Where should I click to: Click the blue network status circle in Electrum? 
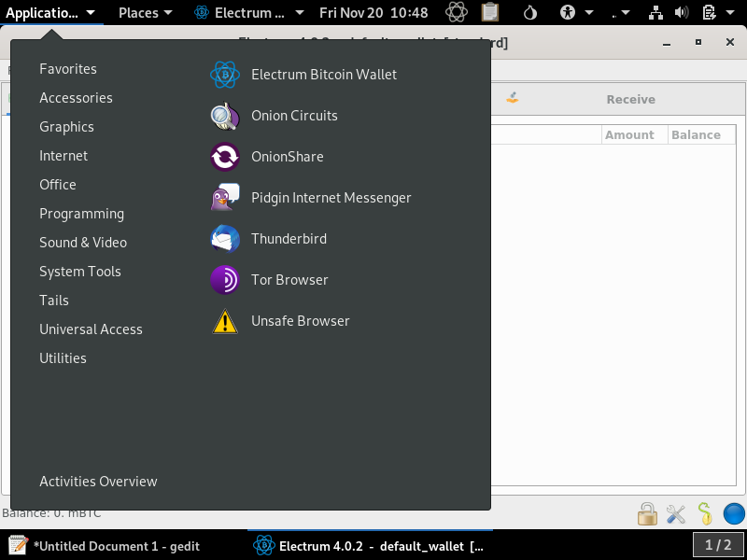[x=734, y=514]
